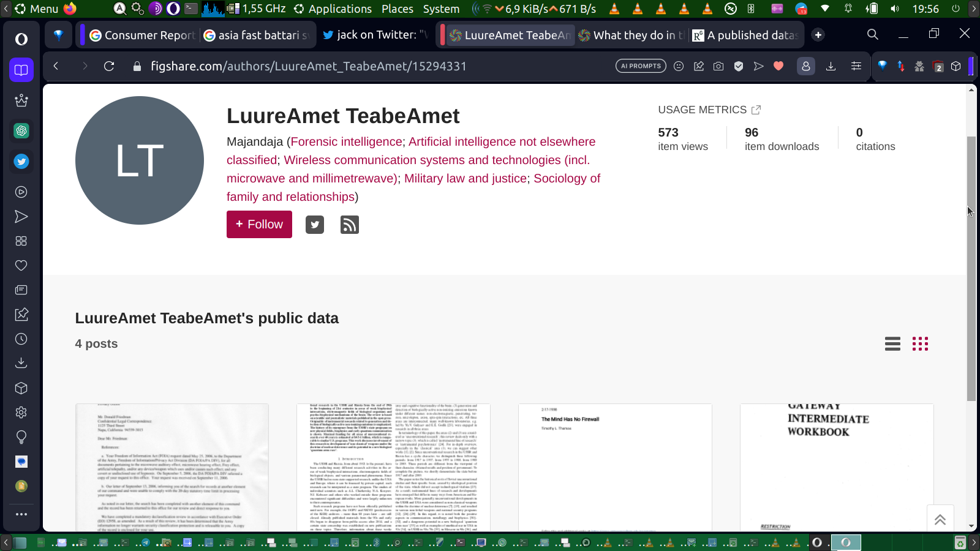Open the Twitter panel in the sidebar

(21, 162)
